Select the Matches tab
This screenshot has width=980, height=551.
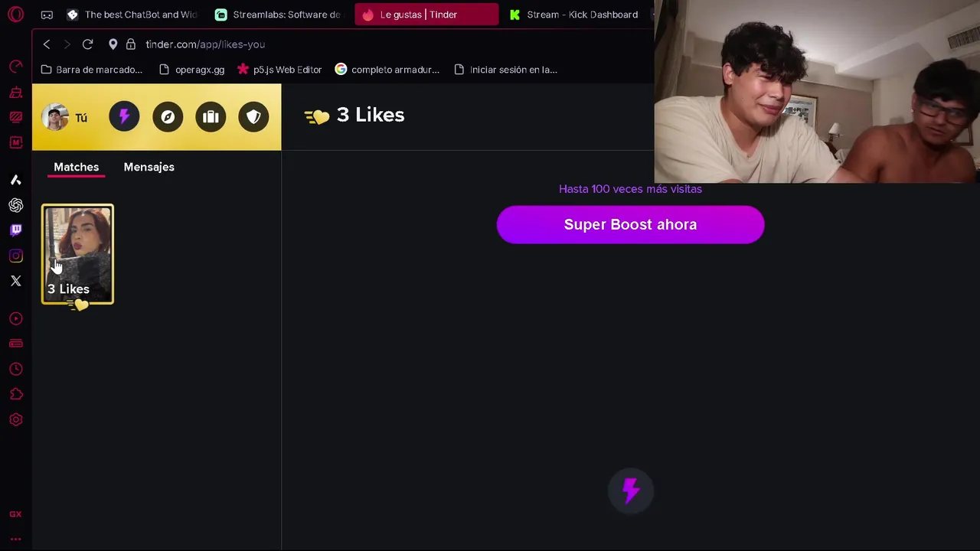76,167
